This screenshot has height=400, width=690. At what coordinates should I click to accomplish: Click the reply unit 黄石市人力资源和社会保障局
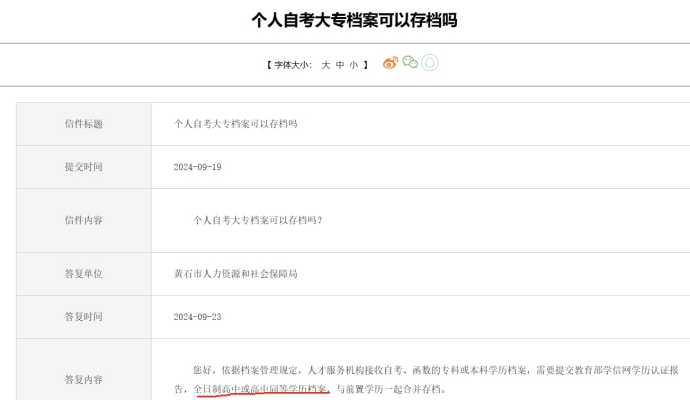tap(235, 274)
